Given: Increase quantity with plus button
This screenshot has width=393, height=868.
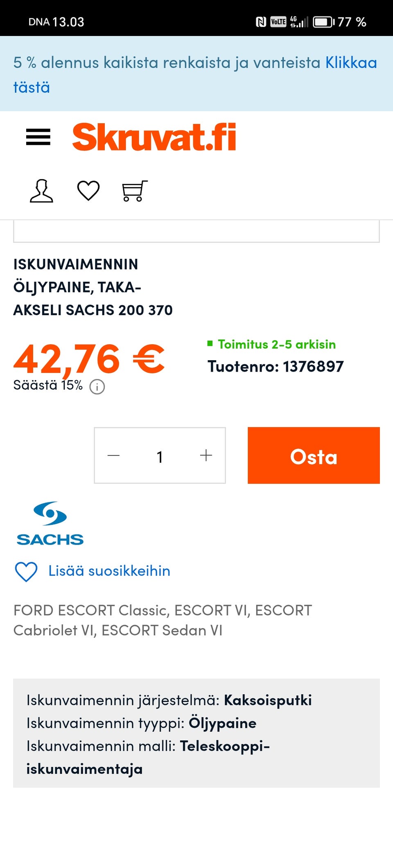Looking at the screenshot, I should coord(206,455).
